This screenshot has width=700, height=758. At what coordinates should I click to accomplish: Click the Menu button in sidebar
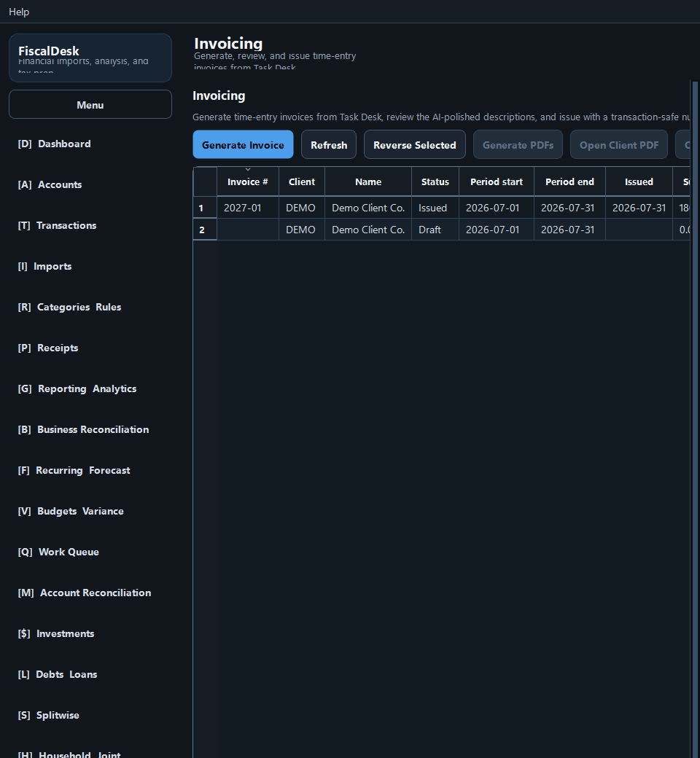pyautogui.click(x=90, y=104)
